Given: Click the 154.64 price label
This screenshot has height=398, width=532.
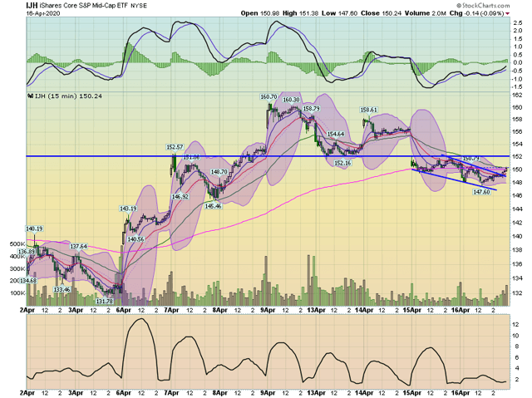Looking at the screenshot, I should [336, 135].
